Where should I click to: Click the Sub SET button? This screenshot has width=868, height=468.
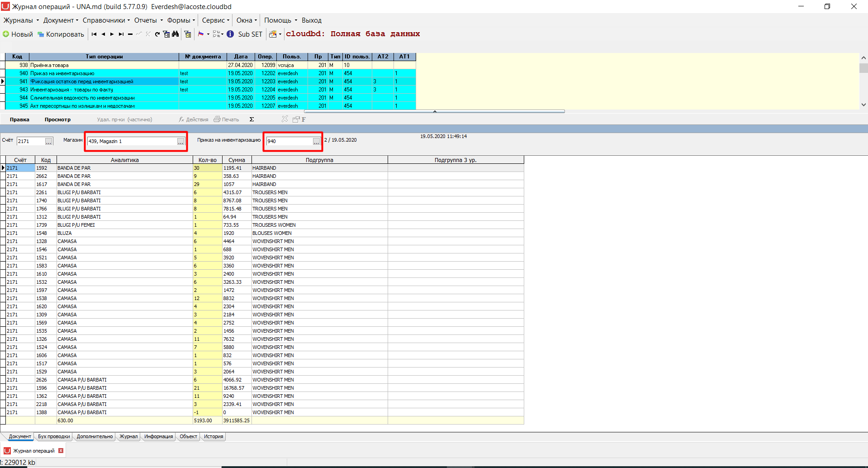[250, 34]
